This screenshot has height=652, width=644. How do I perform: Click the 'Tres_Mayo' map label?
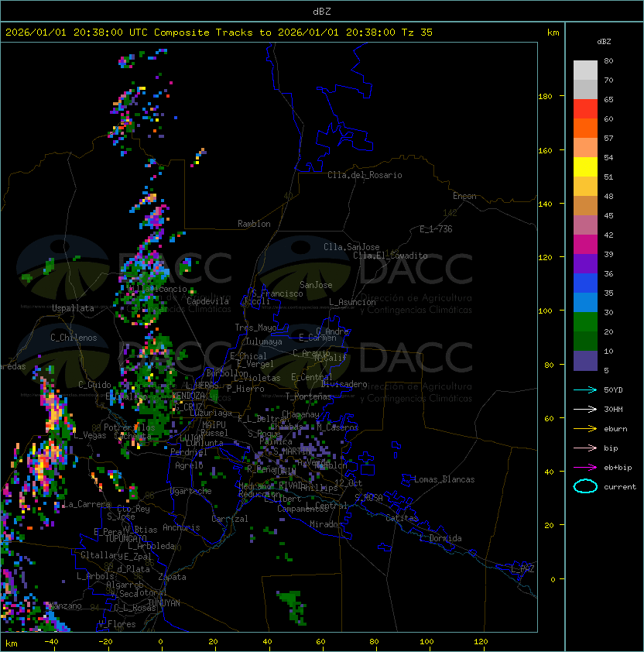255,328
